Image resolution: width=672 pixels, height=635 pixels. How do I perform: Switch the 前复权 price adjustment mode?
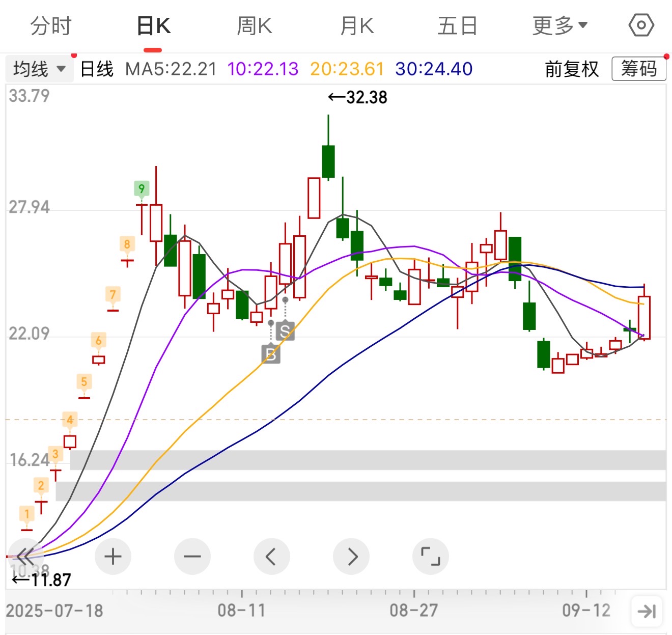click(x=572, y=69)
